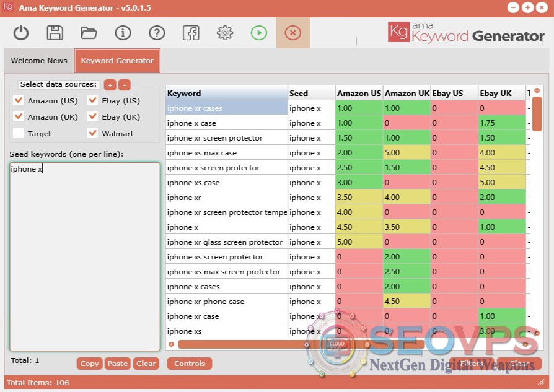Open settings with the gear icon

[225, 33]
